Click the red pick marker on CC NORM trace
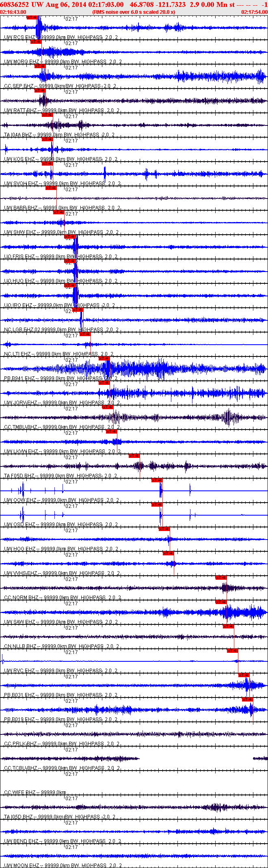 coord(221,577)
